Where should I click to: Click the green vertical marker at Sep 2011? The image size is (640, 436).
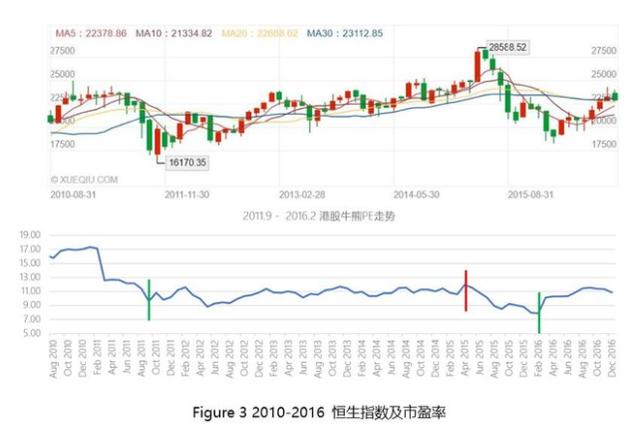149,300
